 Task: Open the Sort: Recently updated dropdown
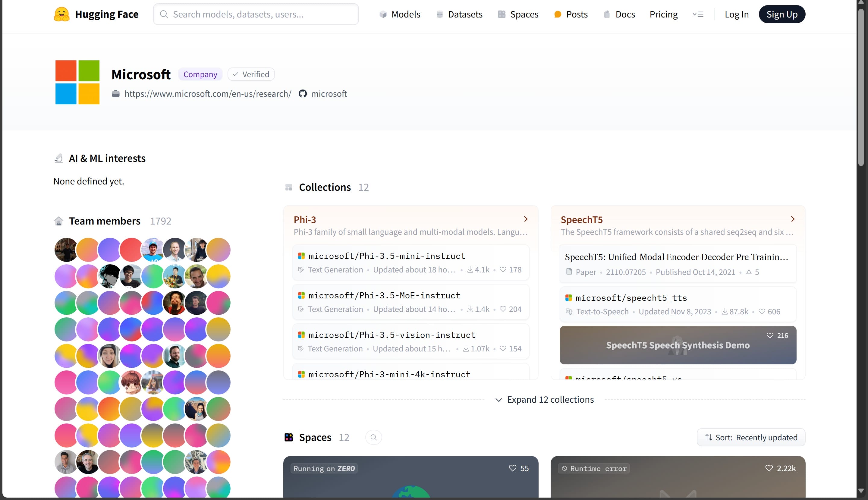pos(751,438)
